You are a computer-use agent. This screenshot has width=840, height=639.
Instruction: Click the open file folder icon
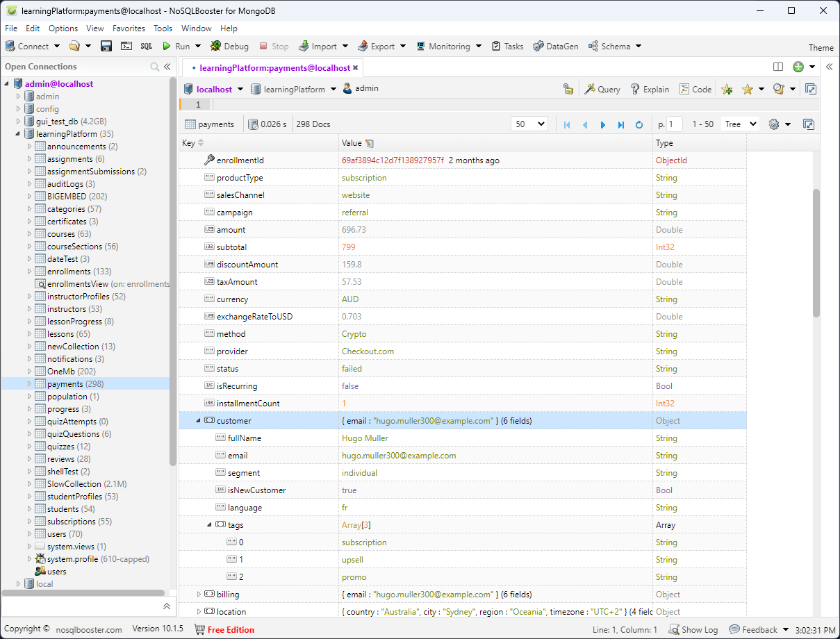click(74, 47)
